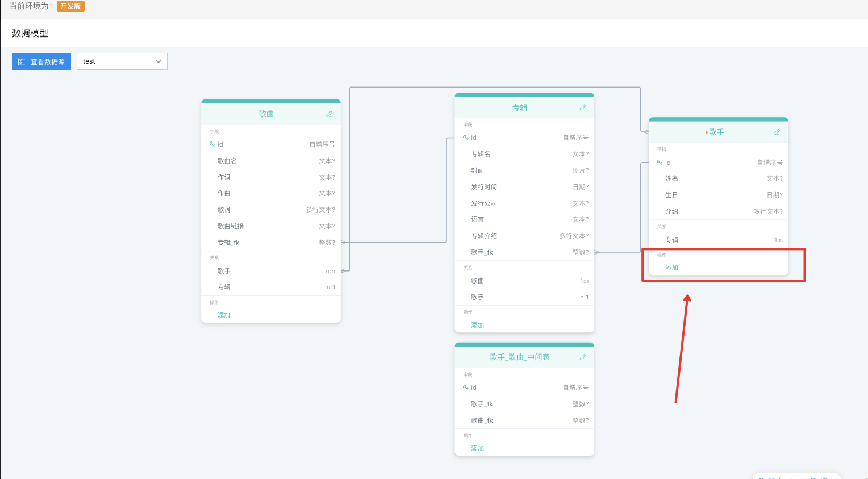Select the 歌词 field in 歌曲 table
Screen dimensions: 868x479
tap(271, 210)
